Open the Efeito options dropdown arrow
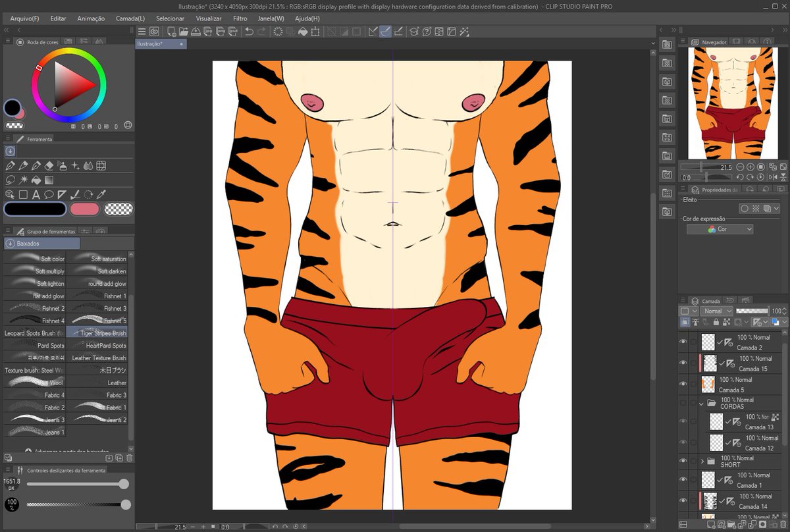This screenshot has height=532, width=790. (777, 208)
